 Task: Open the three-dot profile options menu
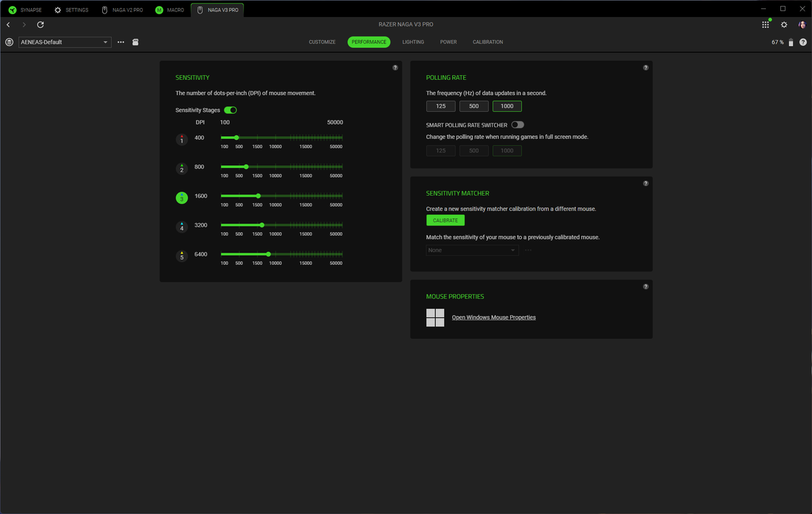[121, 42]
